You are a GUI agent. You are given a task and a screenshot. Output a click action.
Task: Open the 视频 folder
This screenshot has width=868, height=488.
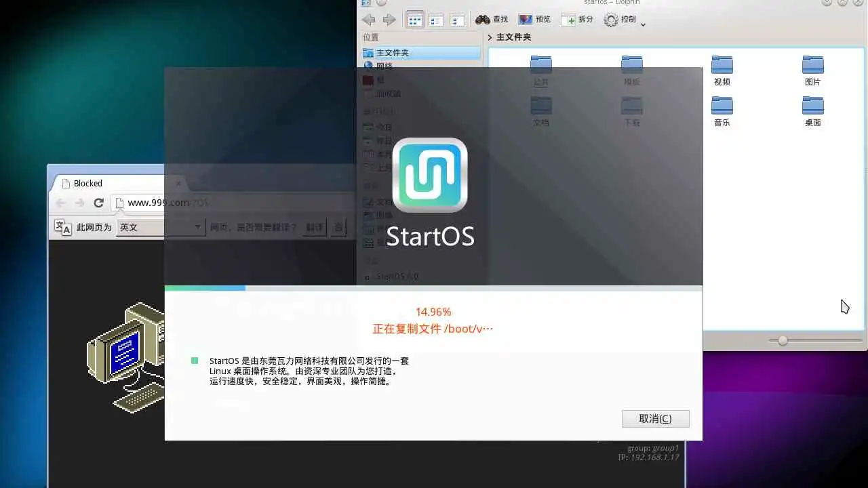[x=722, y=71]
